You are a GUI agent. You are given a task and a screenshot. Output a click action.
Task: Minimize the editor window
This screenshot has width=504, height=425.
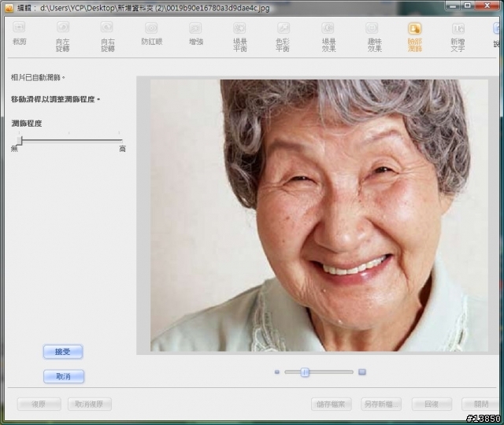(x=454, y=6)
